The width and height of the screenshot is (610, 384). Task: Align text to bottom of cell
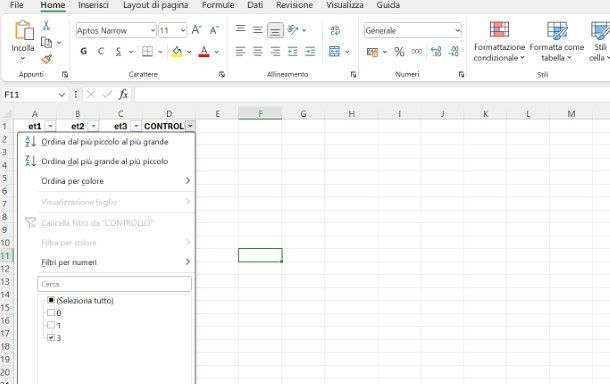click(275, 30)
